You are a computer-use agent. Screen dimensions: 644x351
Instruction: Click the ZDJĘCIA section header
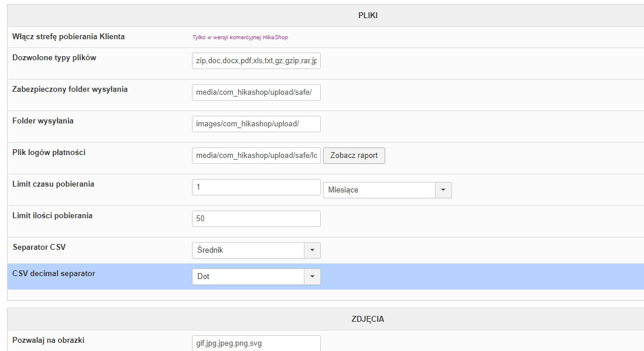click(x=368, y=319)
